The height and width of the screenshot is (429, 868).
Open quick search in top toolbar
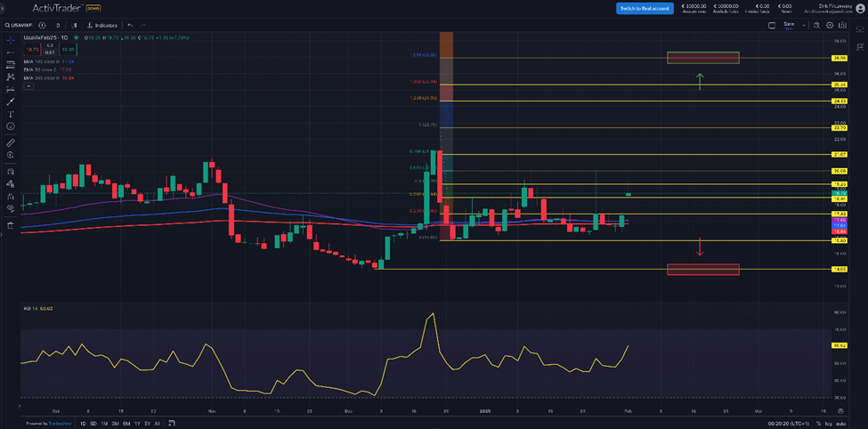pos(817,26)
